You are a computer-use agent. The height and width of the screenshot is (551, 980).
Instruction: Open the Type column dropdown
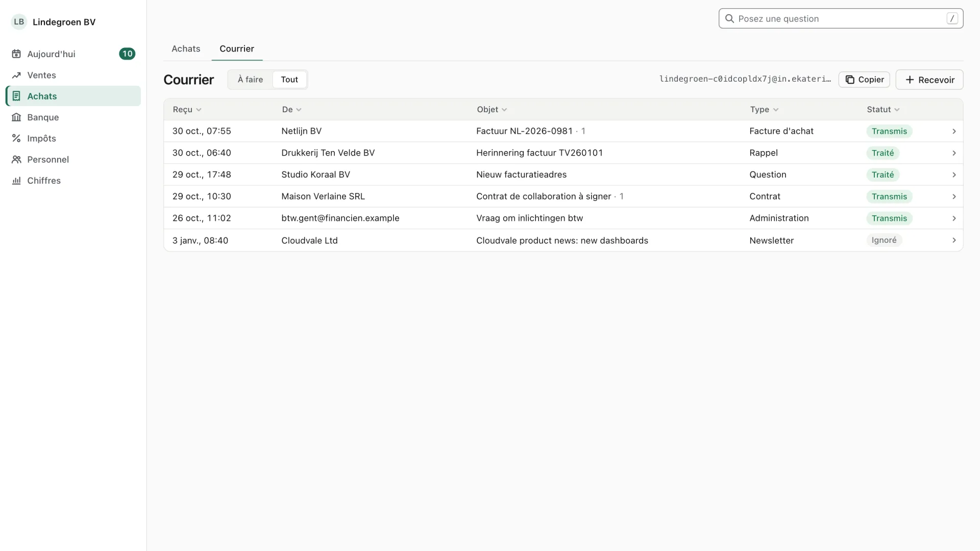(x=764, y=110)
